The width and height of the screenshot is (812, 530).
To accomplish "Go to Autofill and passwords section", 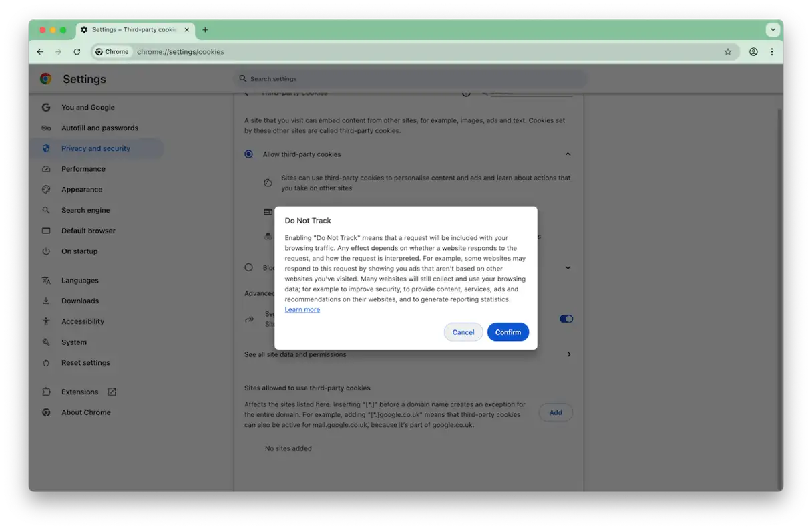I will pos(99,128).
